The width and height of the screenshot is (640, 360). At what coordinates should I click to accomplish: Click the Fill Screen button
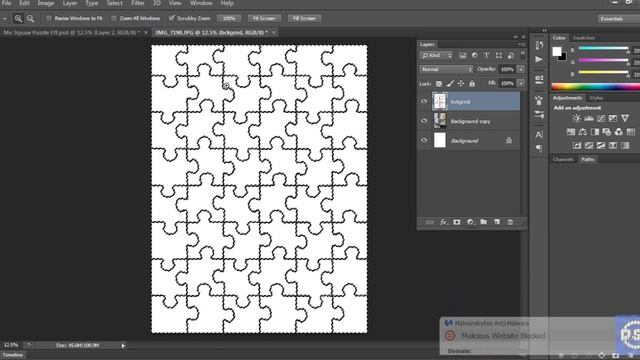tap(304, 18)
